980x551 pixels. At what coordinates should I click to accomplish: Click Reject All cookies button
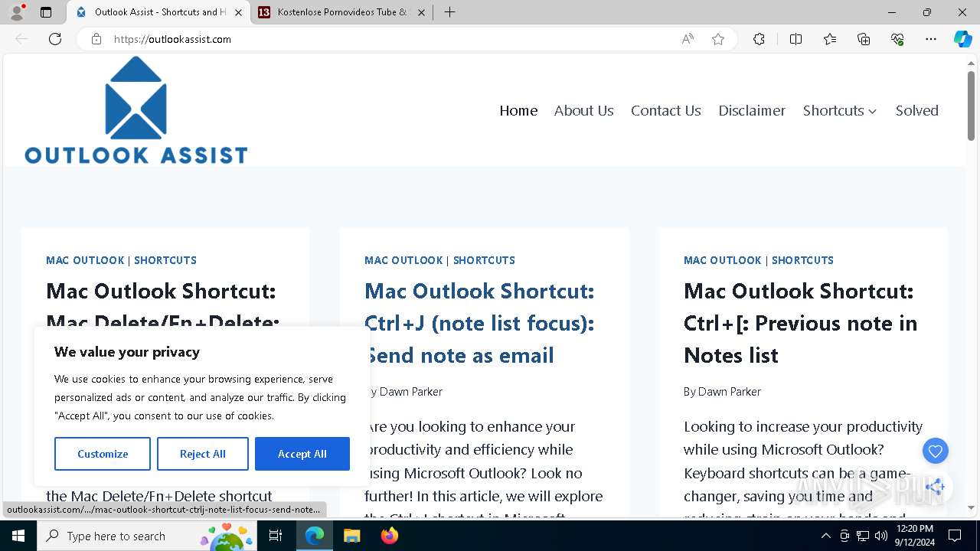pyautogui.click(x=203, y=454)
